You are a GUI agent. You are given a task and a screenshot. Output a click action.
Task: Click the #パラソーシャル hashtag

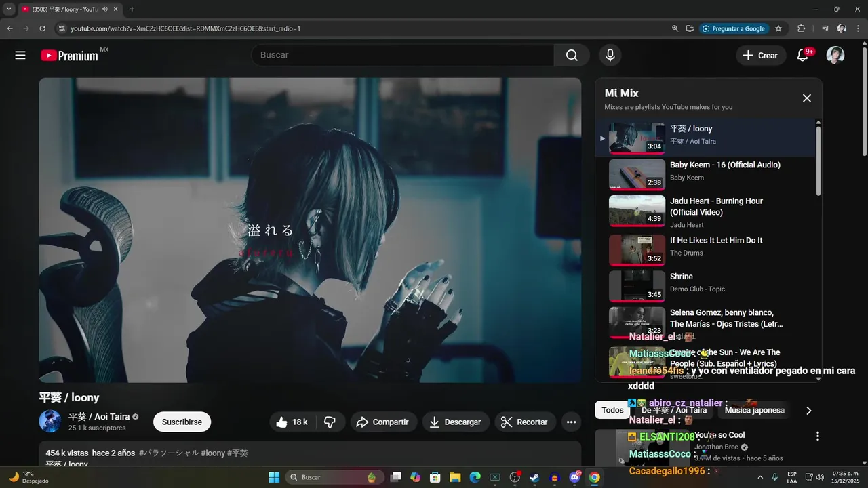coord(169,453)
